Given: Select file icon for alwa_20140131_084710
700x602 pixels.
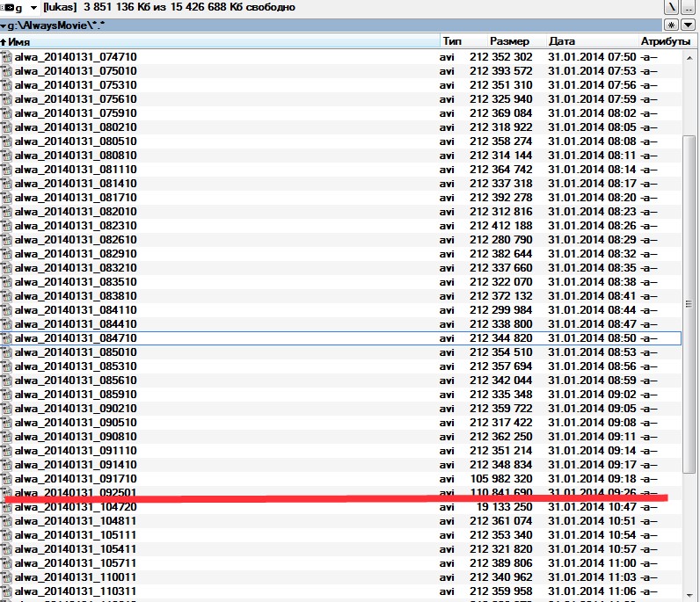Looking at the screenshot, I should (7, 338).
